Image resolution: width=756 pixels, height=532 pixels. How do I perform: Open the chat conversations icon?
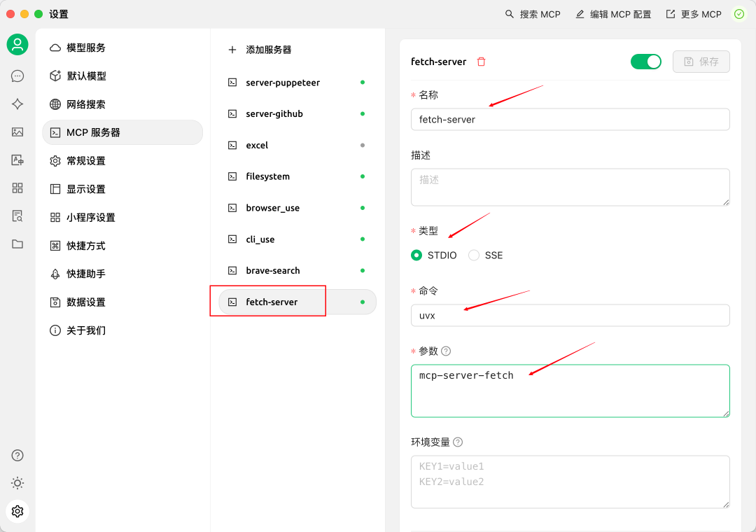(x=17, y=76)
